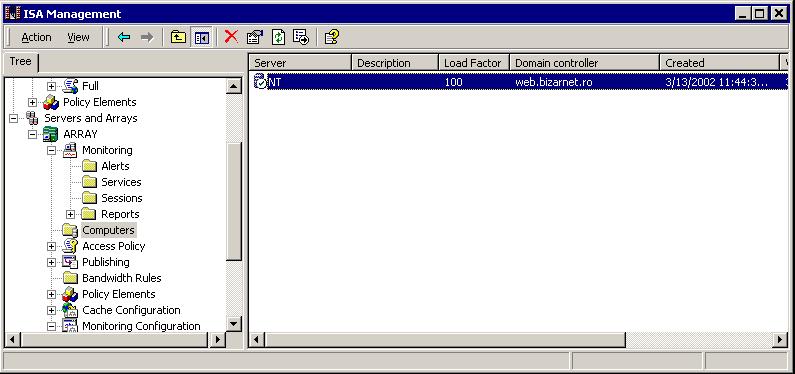
Task: Select the NT server icon in list
Action: coord(260,82)
